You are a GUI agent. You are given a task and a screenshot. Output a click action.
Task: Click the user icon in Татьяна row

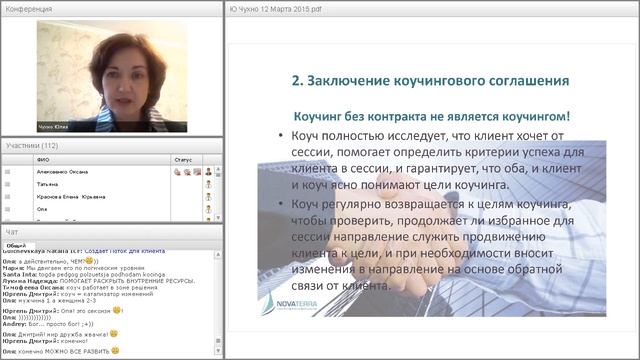(x=209, y=184)
